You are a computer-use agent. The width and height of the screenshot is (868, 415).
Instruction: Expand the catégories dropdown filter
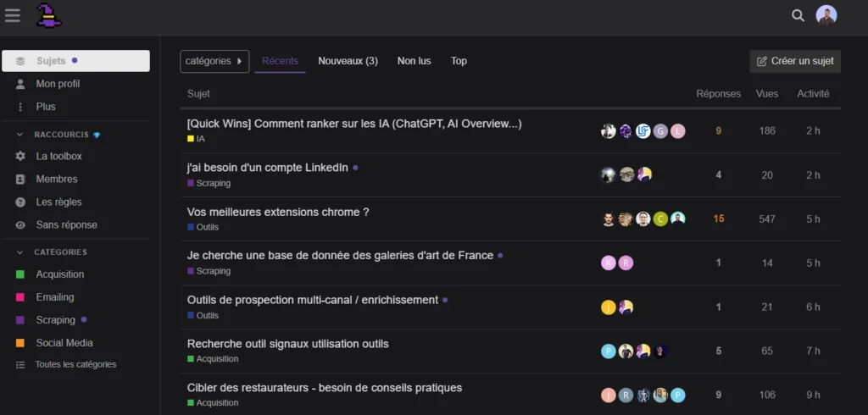click(214, 62)
